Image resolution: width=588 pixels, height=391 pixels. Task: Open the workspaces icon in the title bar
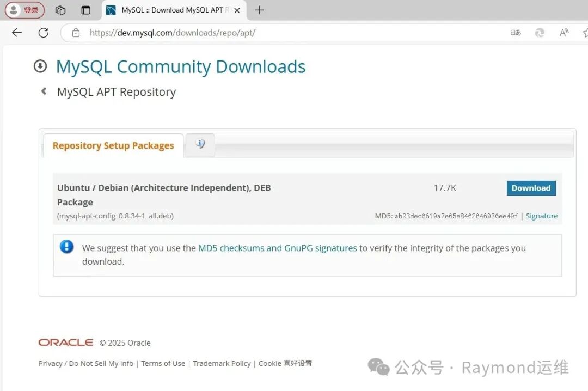(x=60, y=10)
